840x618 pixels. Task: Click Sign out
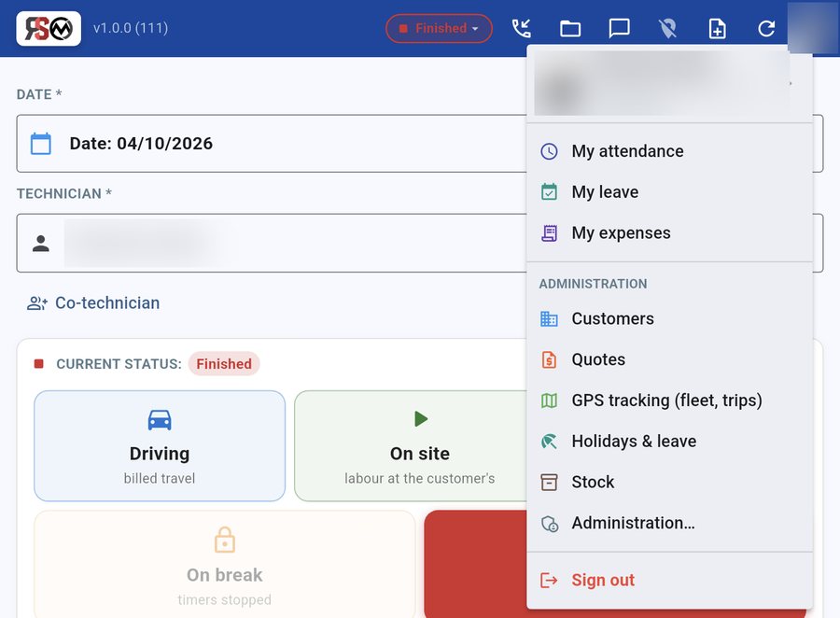tap(669, 580)
